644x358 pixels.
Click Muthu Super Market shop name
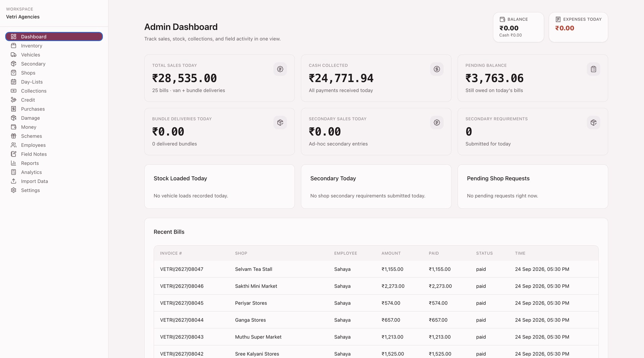(258, 337)
